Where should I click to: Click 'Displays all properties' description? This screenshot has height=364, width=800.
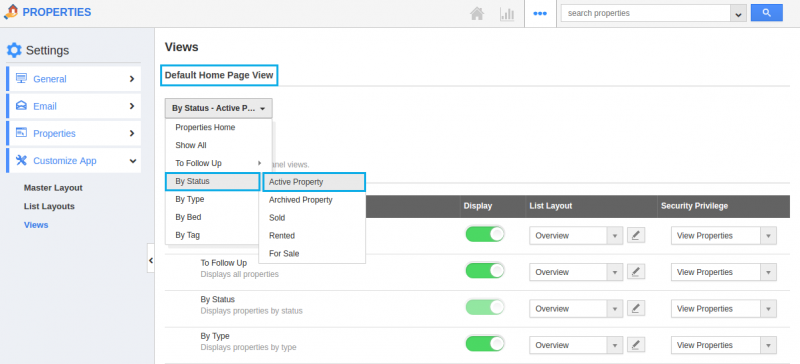click(240, 274)
